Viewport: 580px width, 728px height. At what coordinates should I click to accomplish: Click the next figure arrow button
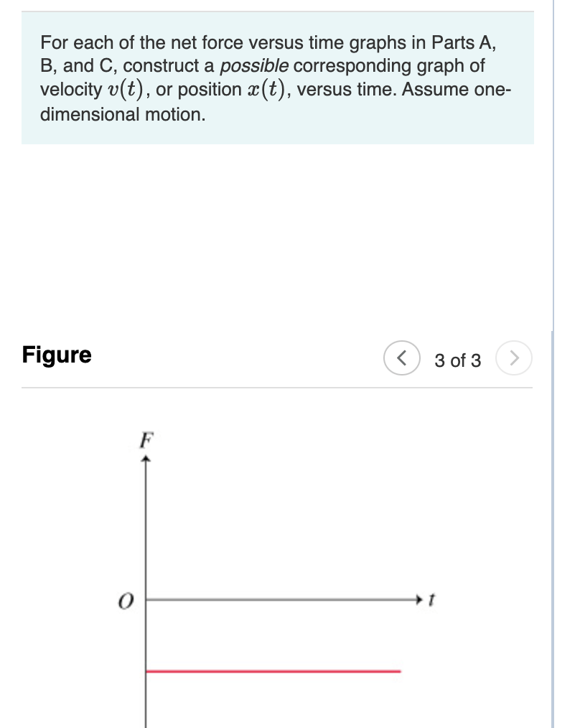[513, 358]
